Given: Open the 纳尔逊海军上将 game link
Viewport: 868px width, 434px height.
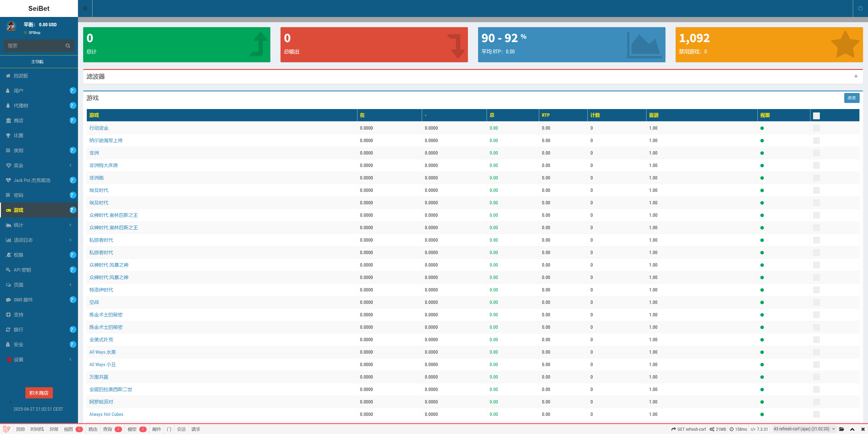Looking at the screenshot, I should [x=106, y=141].
